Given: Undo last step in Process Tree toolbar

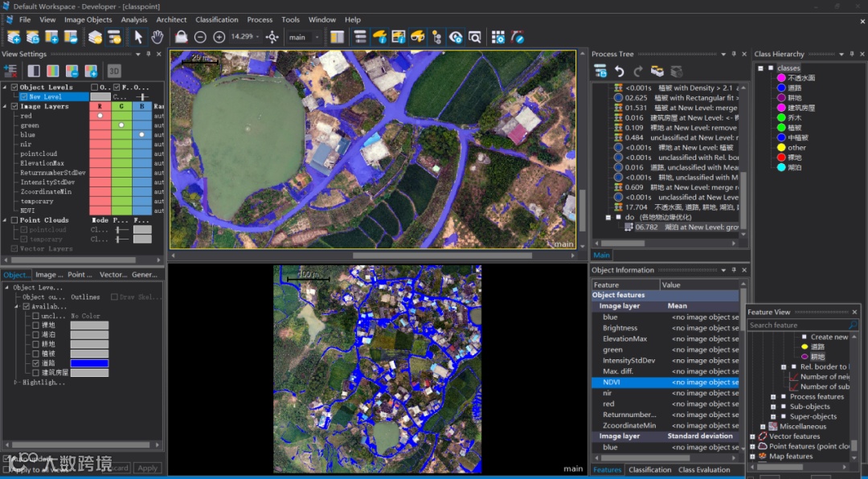Looking at the screenshot, I should tap(619, 72).
